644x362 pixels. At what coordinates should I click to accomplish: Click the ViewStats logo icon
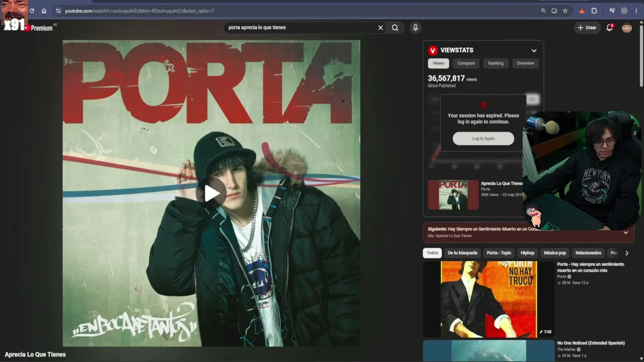(x=433, y=50)
